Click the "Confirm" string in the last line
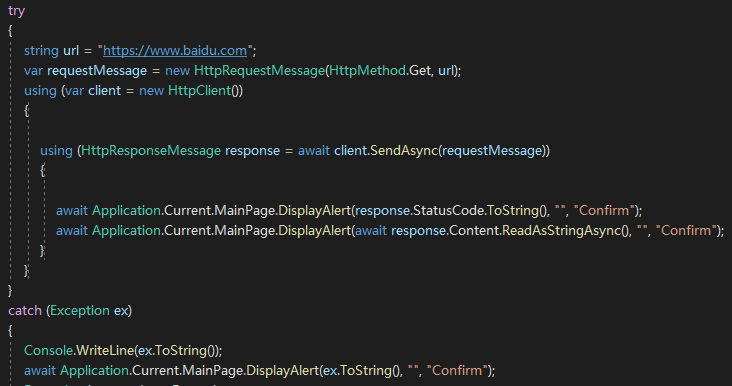The image size is (732, 386). [x=457, y=371]
